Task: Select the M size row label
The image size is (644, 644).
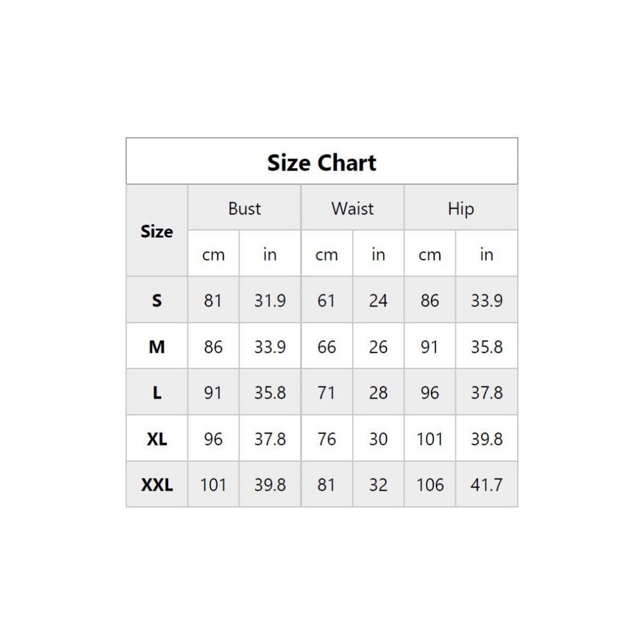Action: [x=156, y=346]
